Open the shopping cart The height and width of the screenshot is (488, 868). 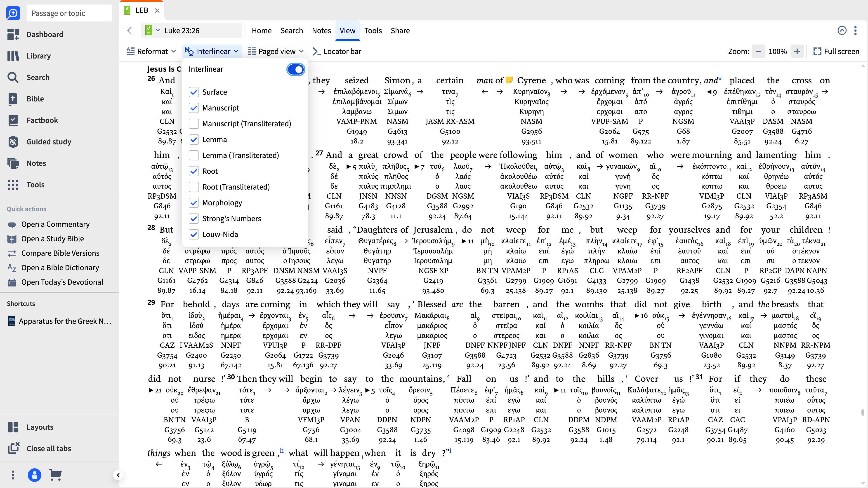click(56, 475)
